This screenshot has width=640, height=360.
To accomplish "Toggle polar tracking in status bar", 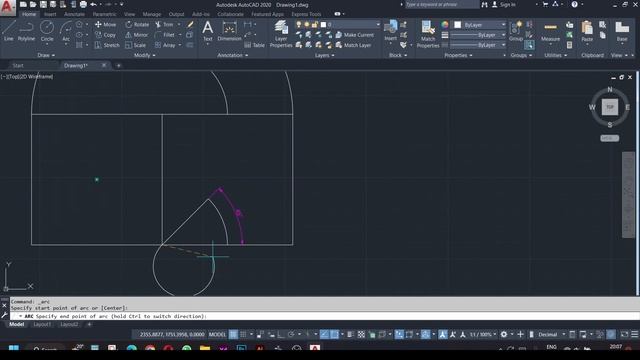I will (291, 335).
